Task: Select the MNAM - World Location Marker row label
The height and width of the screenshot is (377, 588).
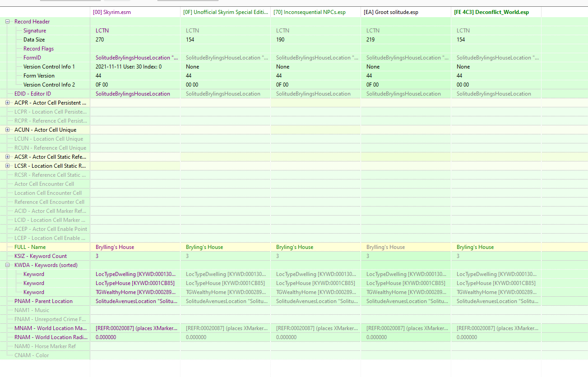Action: [x=51, y=328]
